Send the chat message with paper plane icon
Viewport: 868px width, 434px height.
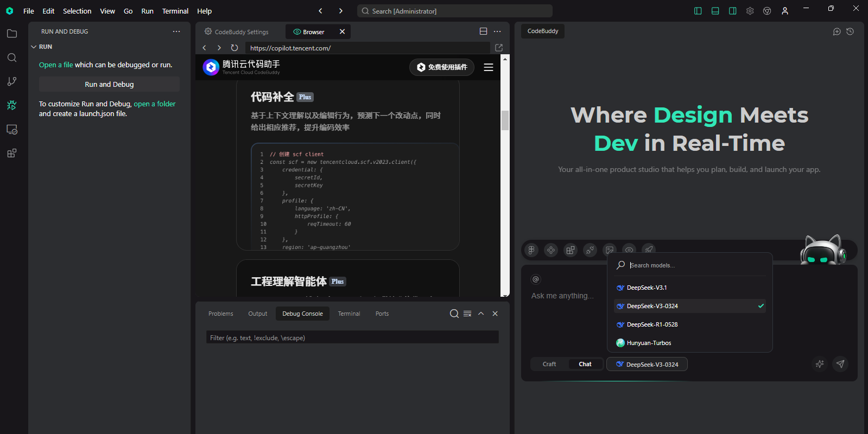840,364
